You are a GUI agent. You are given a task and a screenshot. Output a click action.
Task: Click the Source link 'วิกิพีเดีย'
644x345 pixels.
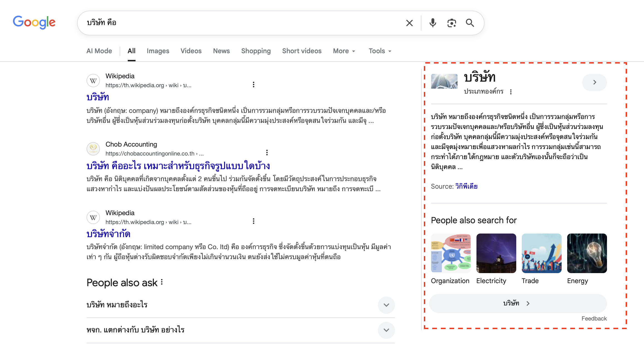[466, 186]
